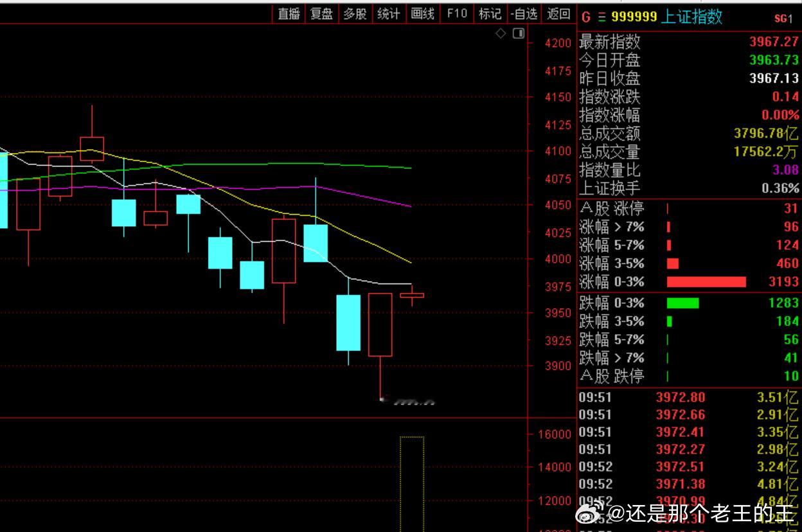Click the 3900 price axis label

(558, 366)
